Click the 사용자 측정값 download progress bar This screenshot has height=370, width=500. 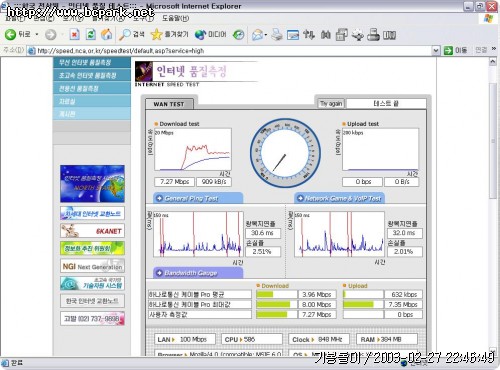276,314
